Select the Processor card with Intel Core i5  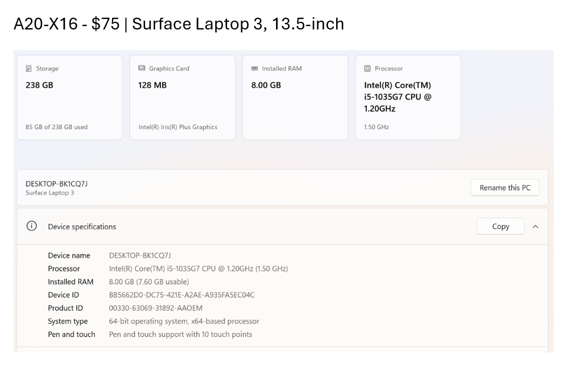pos(408,97)
